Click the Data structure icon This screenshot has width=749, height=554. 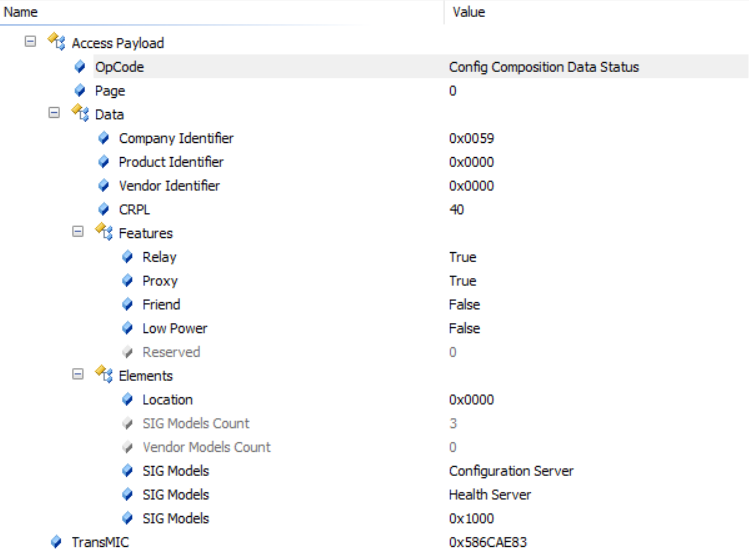point(80,113)
